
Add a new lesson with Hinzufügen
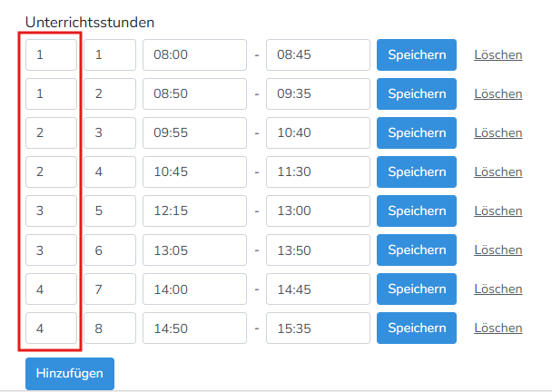point(69,372)
